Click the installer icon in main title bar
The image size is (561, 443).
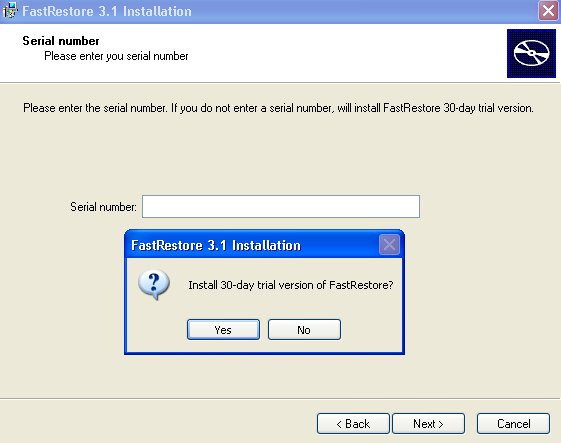pos(10,11)
